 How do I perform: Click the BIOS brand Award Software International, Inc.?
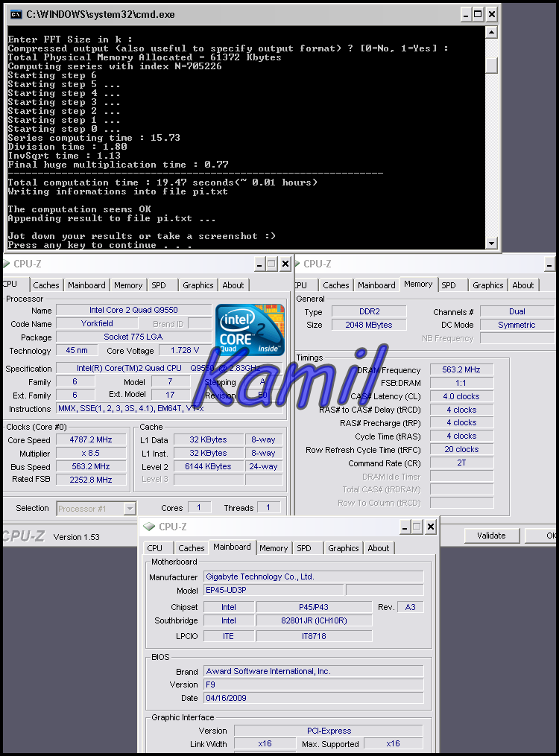click(314, 671)
